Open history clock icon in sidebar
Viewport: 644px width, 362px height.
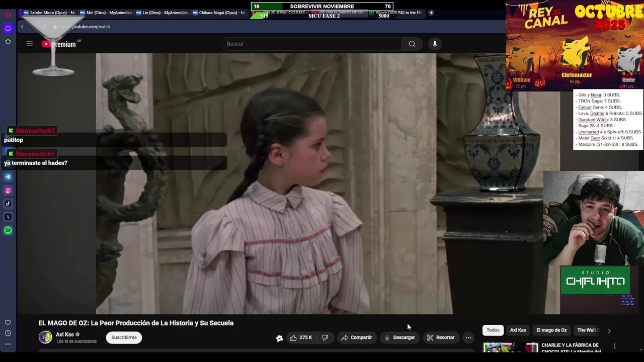[x=8, y=333]
